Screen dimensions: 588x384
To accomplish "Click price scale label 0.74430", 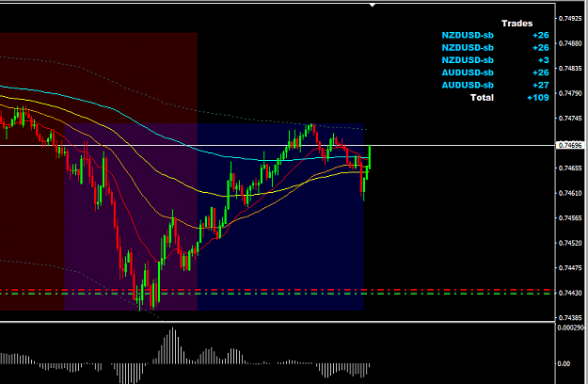I will point(570,293).
